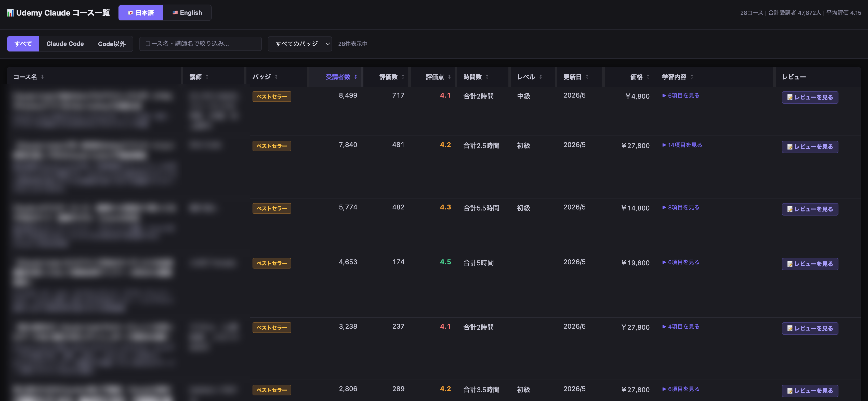868x401 pixels.
Task: Click ベストセラー badge in the 8,499 row
Action: click(x=272, y=97)
